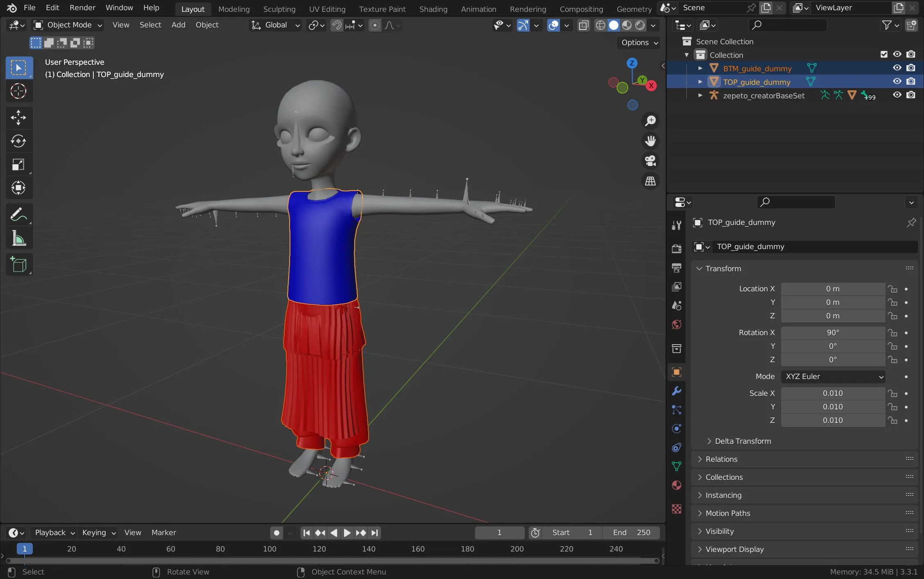Open the Render menu

82,8
